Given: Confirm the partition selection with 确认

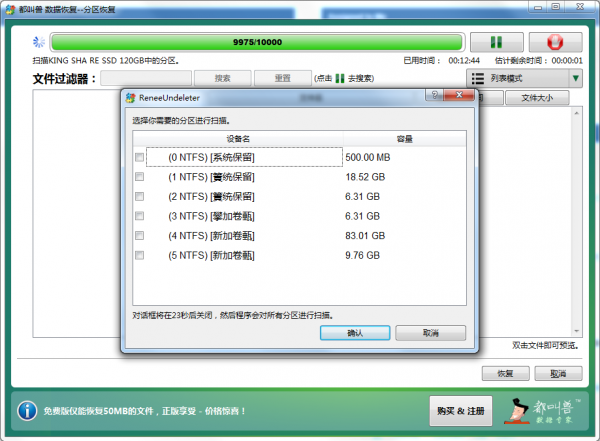Looking at the screenshot, I should [x=355, y=333].
